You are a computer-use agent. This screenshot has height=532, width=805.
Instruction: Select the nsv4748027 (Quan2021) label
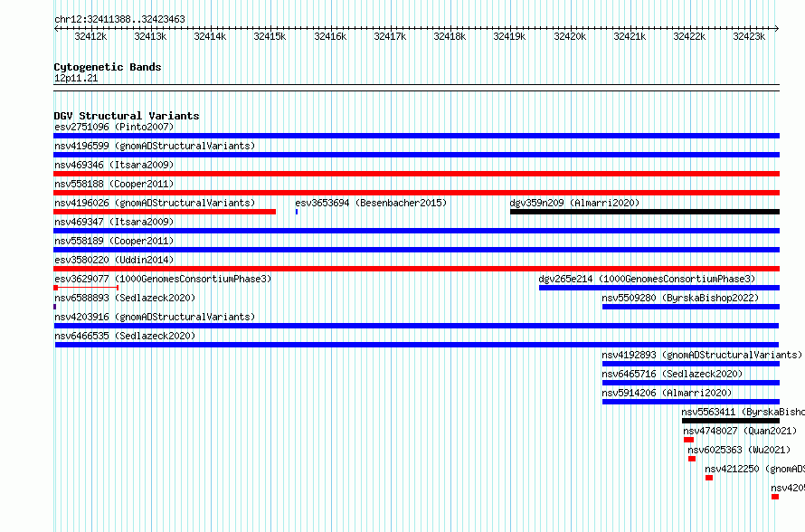tap(740, 431)
